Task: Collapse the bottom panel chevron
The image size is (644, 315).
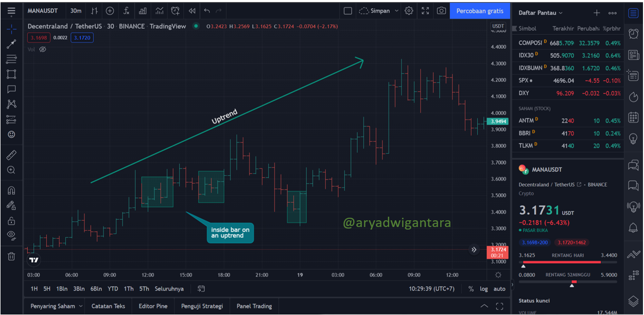Action: (x=484, y=306)
